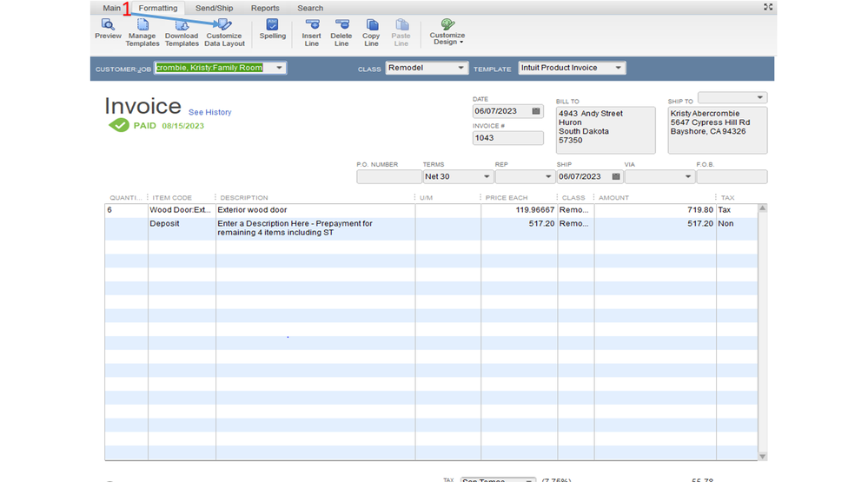The width and height of the screenshot is (868, 488).
Task: Open the Customize Design menu
Action: pyautogui.click(x=447, y=33)
